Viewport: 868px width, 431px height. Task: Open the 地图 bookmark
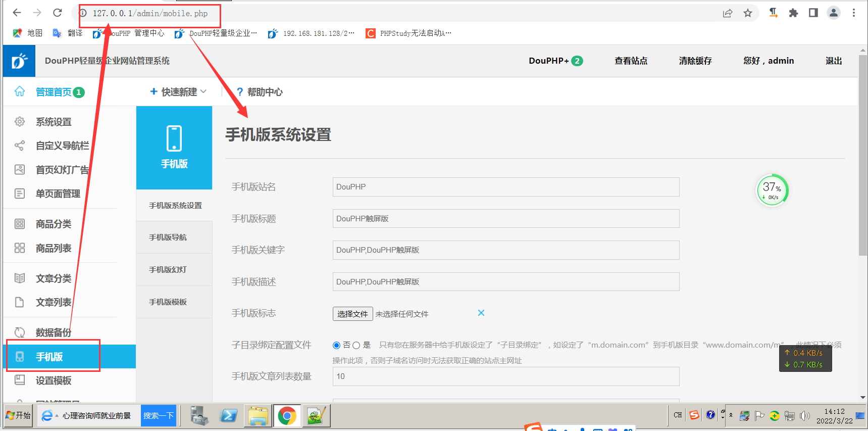pos(28,33)
